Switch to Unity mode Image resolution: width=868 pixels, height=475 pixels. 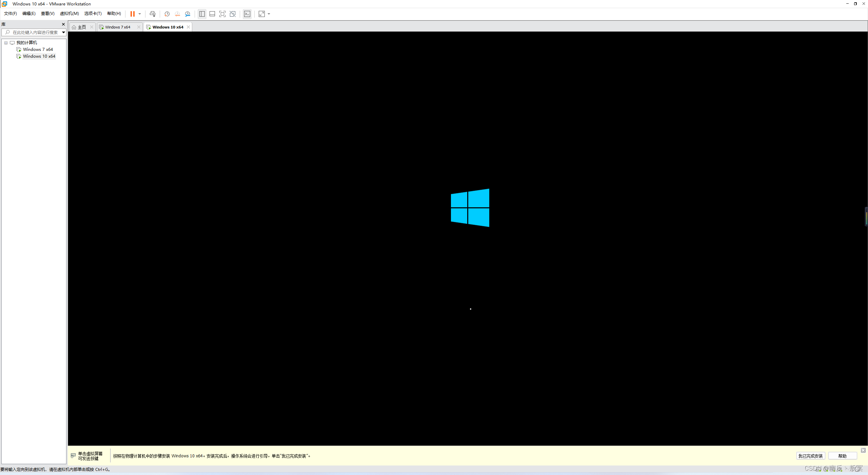233,14
